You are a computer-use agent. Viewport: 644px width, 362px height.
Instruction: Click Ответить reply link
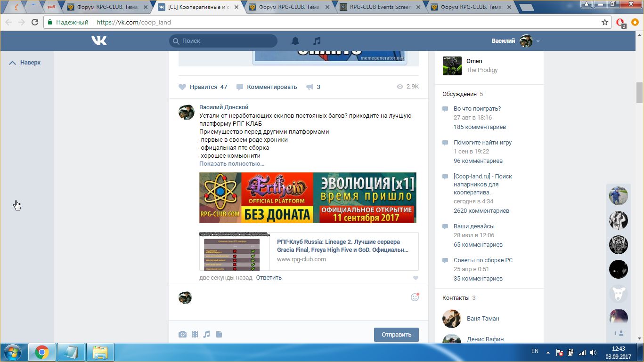269,278
